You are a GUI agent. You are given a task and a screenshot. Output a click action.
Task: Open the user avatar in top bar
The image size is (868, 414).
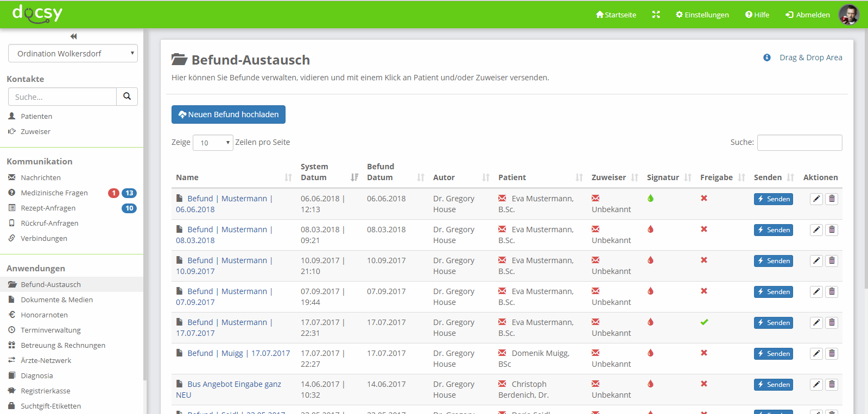(849, 15)
